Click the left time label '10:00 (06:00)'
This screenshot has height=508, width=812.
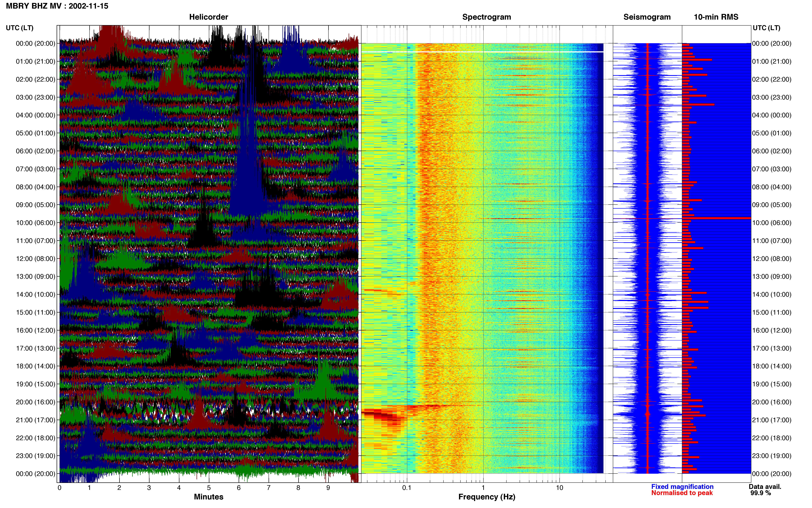coord(36,223)
